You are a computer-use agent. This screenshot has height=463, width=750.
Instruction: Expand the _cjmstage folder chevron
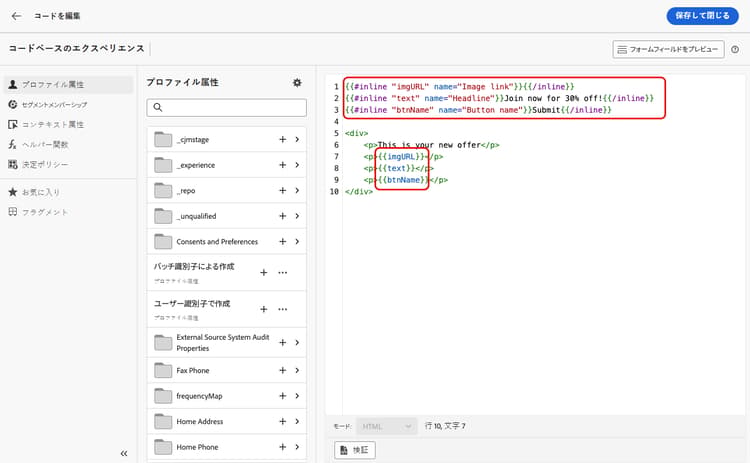(297, 139)
